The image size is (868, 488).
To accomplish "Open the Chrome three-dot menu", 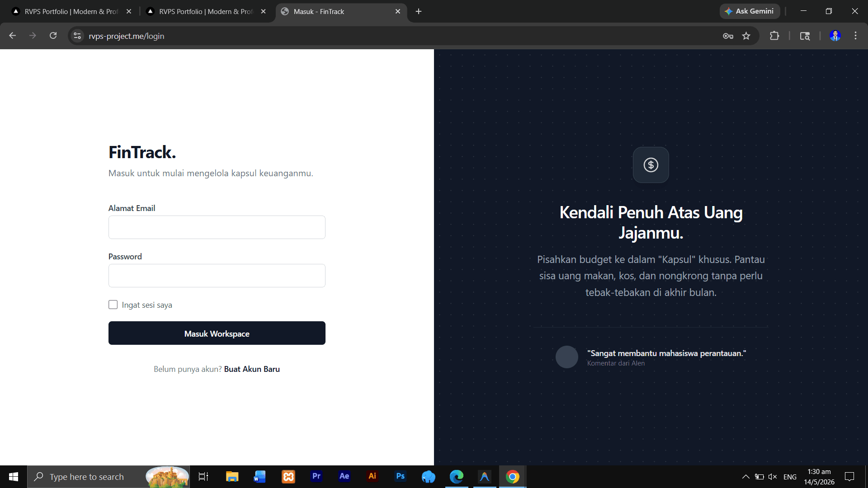I will (x=855, y=36).
